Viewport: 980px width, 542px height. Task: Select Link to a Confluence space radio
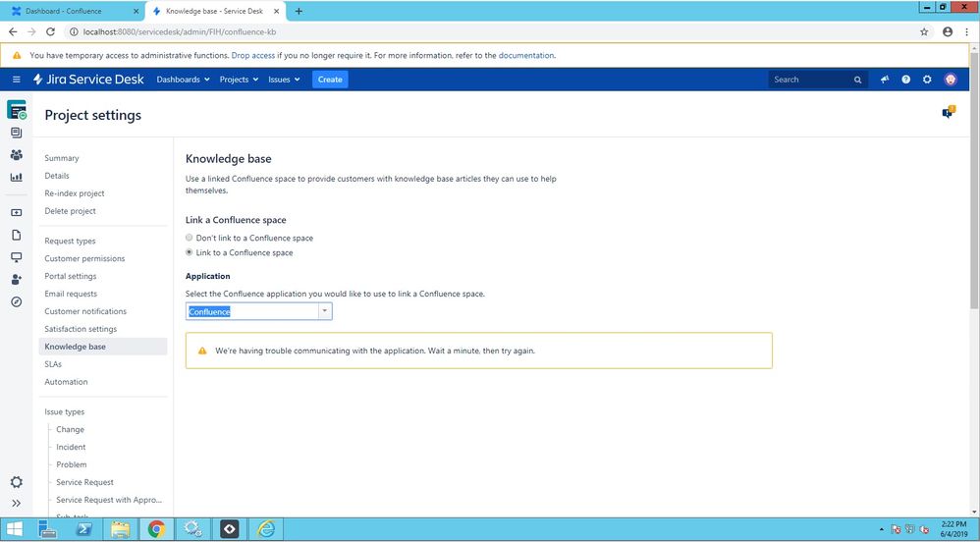click(x=190, y=252)
